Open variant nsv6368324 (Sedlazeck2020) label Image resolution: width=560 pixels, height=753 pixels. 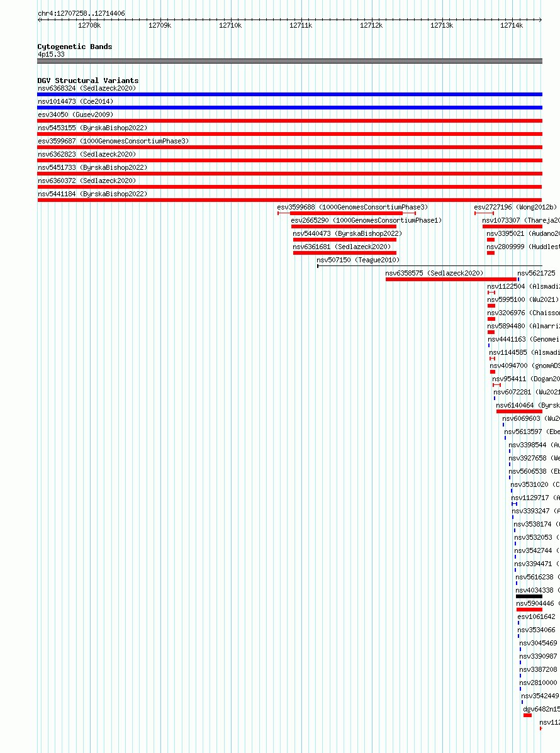[x=87, y=88]
